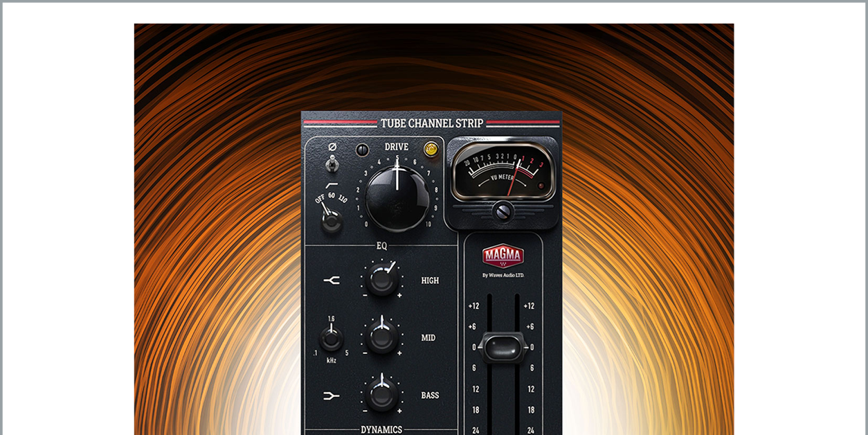Click the output fader handle
868x435 pixels.
coord(503,347)
